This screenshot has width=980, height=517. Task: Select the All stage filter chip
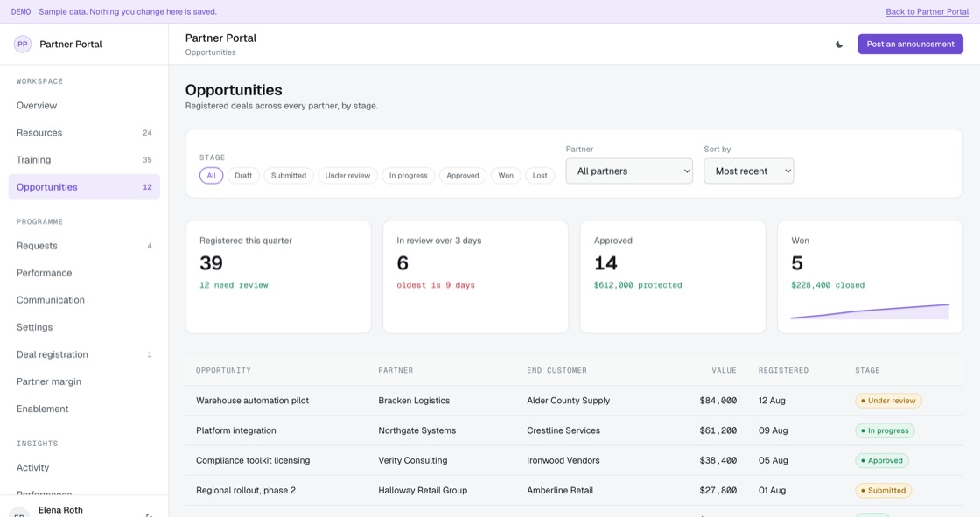click(x=211, y=176)
